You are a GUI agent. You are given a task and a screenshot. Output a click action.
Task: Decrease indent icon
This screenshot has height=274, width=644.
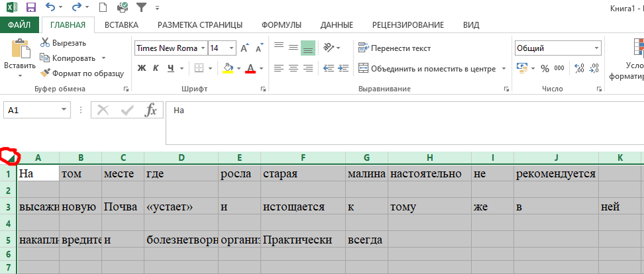coord(328,69)
